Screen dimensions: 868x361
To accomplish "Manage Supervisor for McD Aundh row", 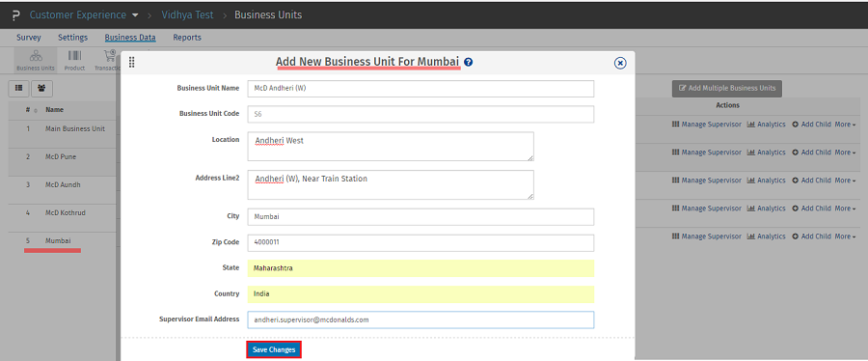I will pos(706,180).
